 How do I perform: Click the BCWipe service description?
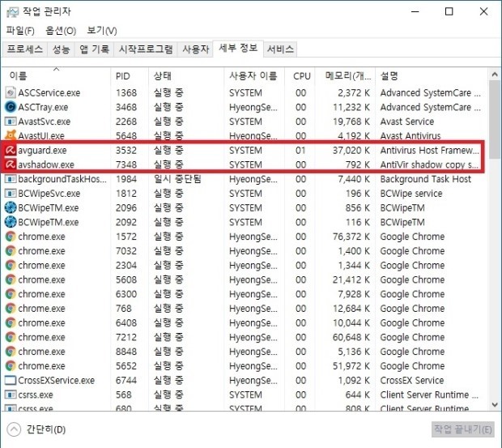click(411, 194)
